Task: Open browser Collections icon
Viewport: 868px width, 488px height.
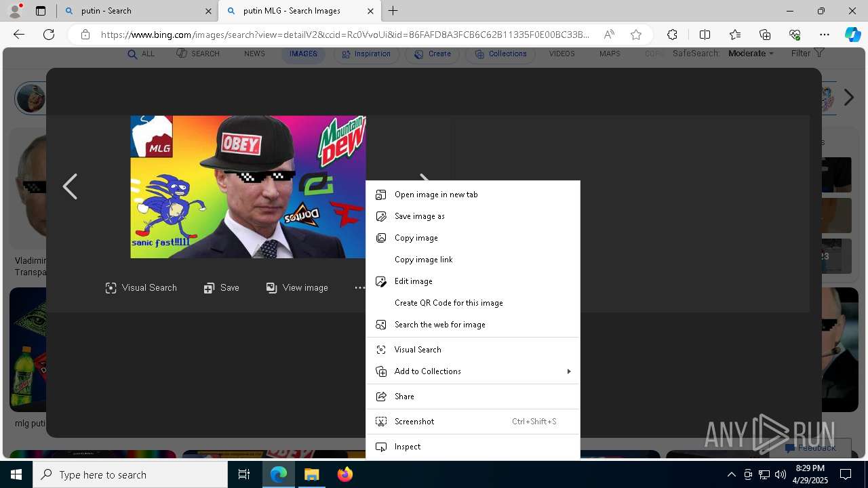Action: coord(765,35)
